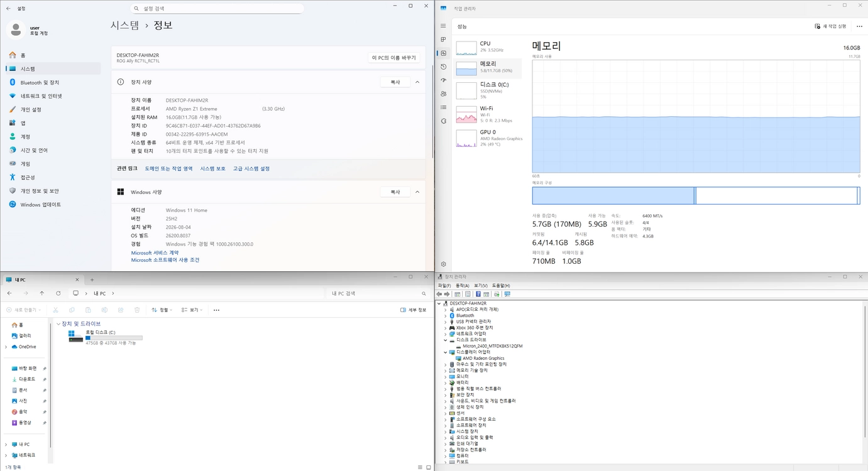The image size is (868, 471).
Task: Collapse the 장치 사양 section
Action: click(417, 82)
